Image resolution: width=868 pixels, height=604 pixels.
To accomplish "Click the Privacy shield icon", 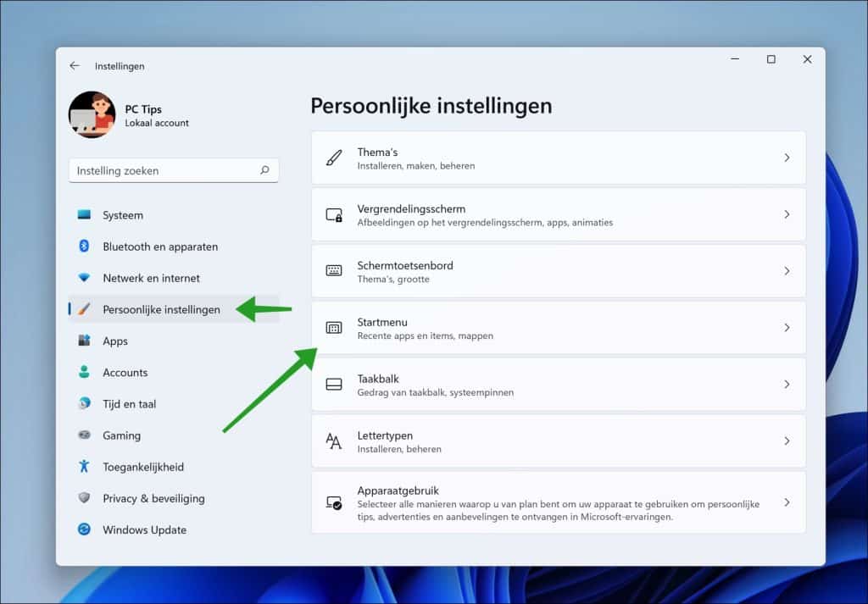I will (x=84, y=498).
